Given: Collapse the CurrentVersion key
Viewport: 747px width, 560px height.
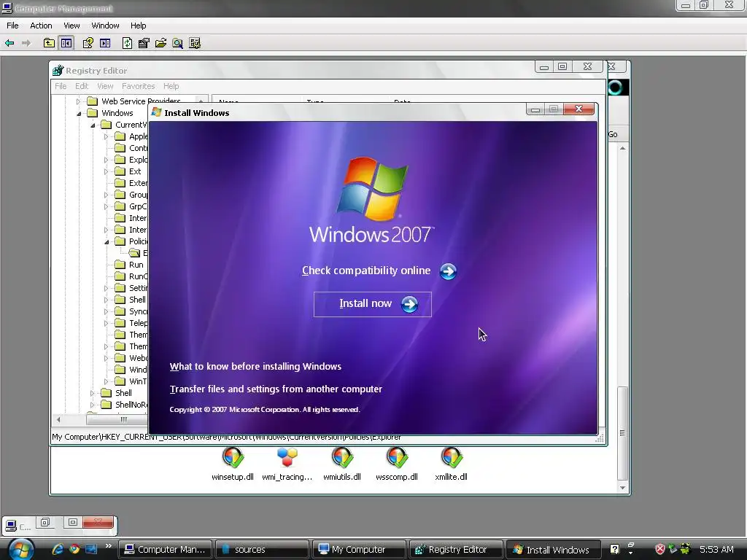Looking at the screenshot, I should (x=93, y=125).
